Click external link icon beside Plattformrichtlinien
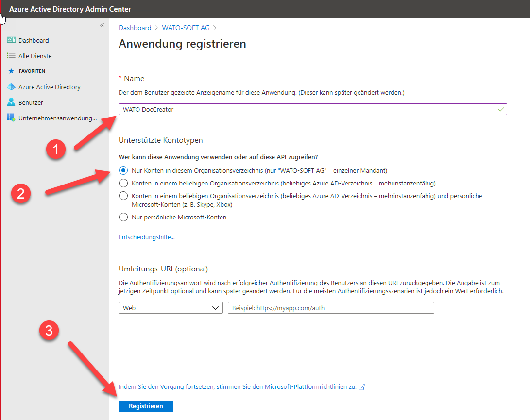530x420 pixels. 362,387
